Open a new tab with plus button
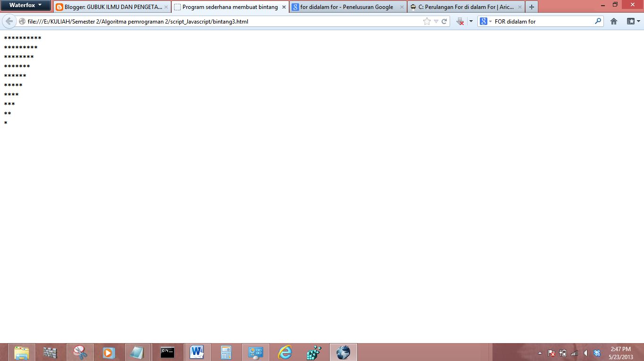This screenshot has height=361, width=644. pos(532,7)
